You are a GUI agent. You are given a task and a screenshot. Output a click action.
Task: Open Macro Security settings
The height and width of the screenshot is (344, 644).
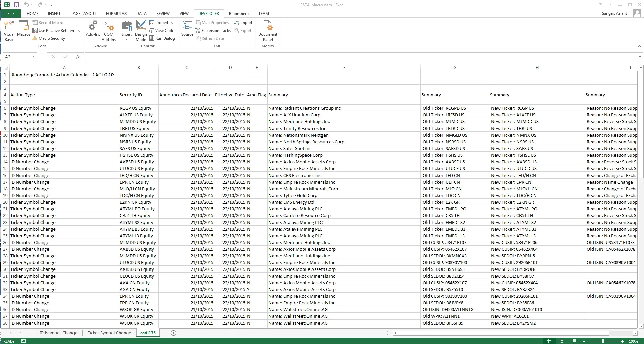coord(49,38)
